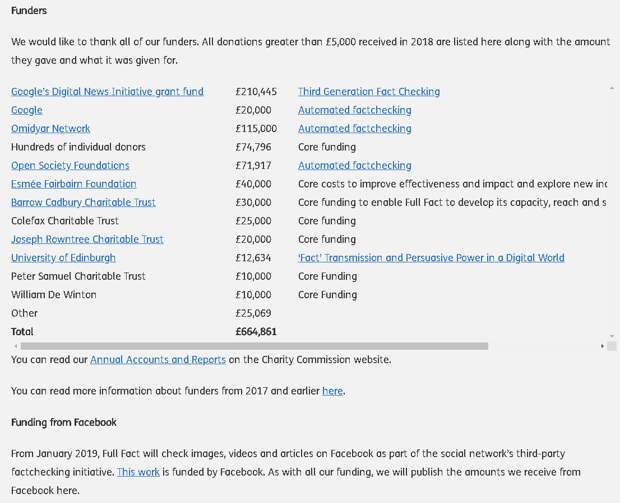Click the table's right scroll arrow
The width and height of the screenshot is (620, 503).
[x=603, y=346]
